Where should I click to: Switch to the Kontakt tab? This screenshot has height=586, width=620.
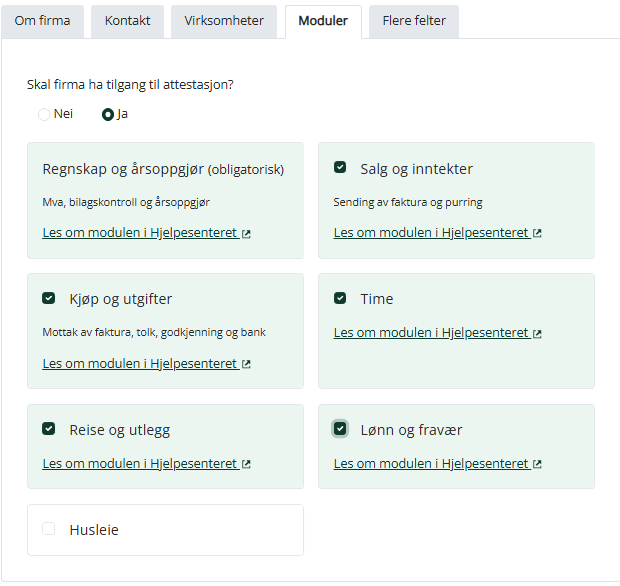click(x=127, y=21)
